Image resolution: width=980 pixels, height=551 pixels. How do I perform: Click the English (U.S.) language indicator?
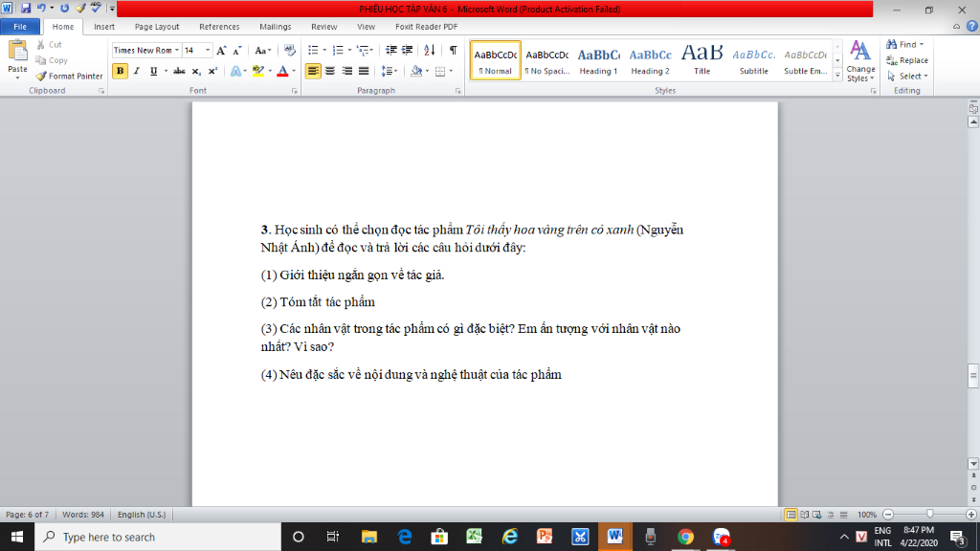(x=142, y=515)
